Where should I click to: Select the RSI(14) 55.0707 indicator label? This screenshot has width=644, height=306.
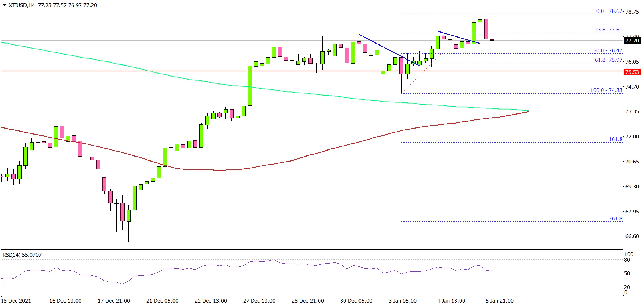click(22, 255)
